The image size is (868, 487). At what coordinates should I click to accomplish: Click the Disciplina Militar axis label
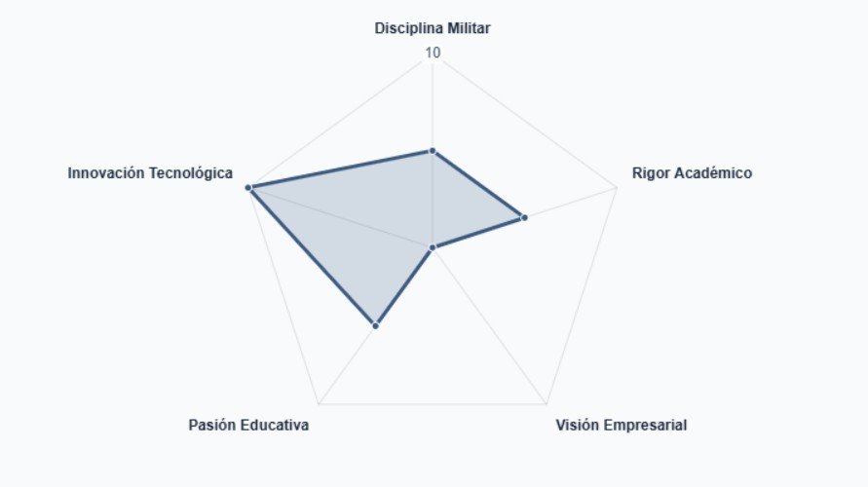(x=433, y=28)
